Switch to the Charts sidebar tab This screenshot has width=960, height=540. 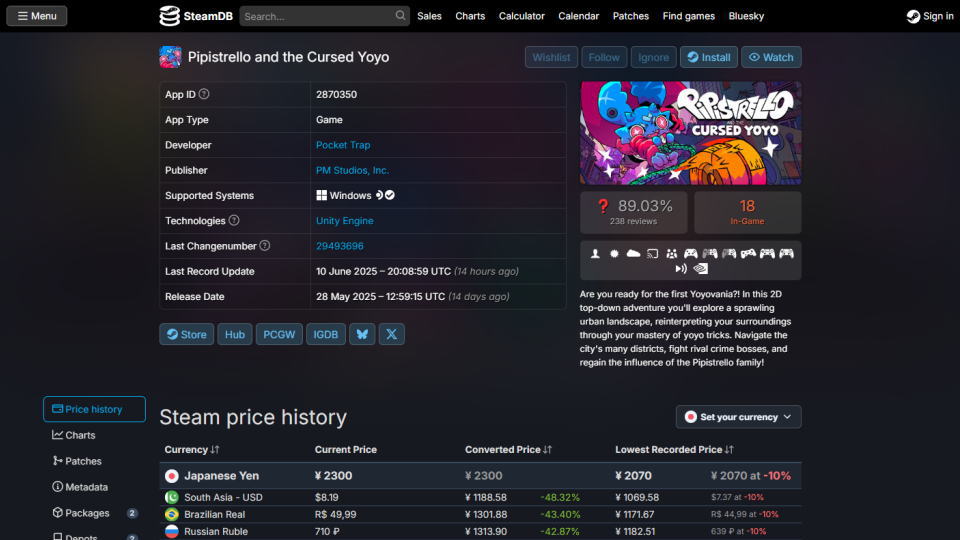click(74, 435)
